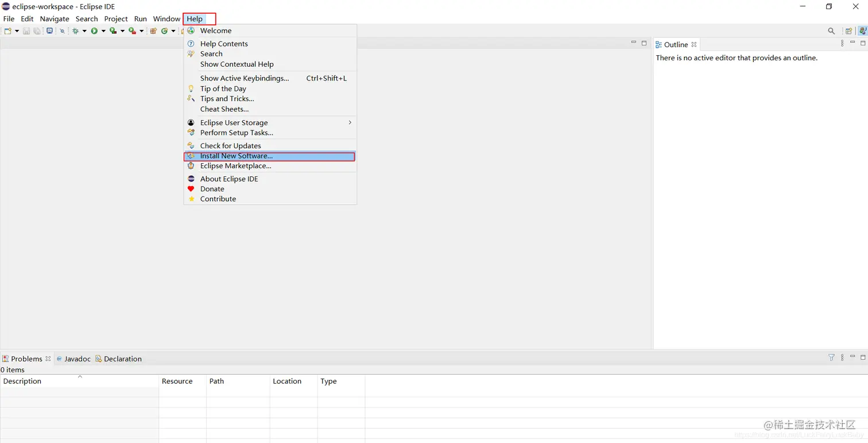Expand the External Tools dropdown arrow
This screenshot has width=868, height=443.
(x=141, y=31)
